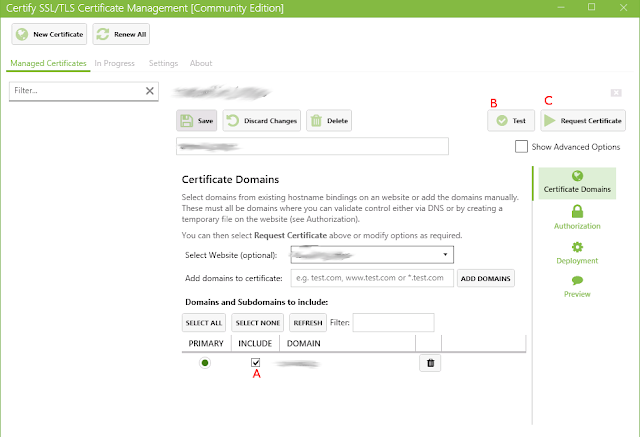Viewport: 640px width, 437px height.
Task: Switch to Managed Certificates tab
Action: tap(48, 63)
